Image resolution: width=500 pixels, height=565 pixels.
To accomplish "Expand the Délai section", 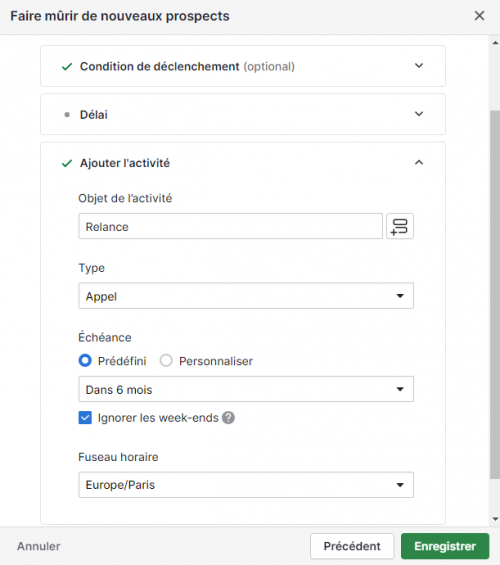I will (419, 114).
